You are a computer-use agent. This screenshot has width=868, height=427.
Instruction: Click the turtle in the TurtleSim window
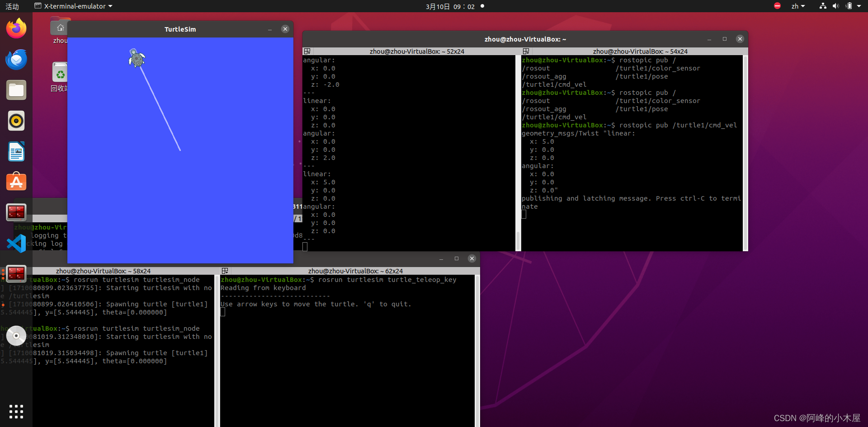[x=137, y=58]
